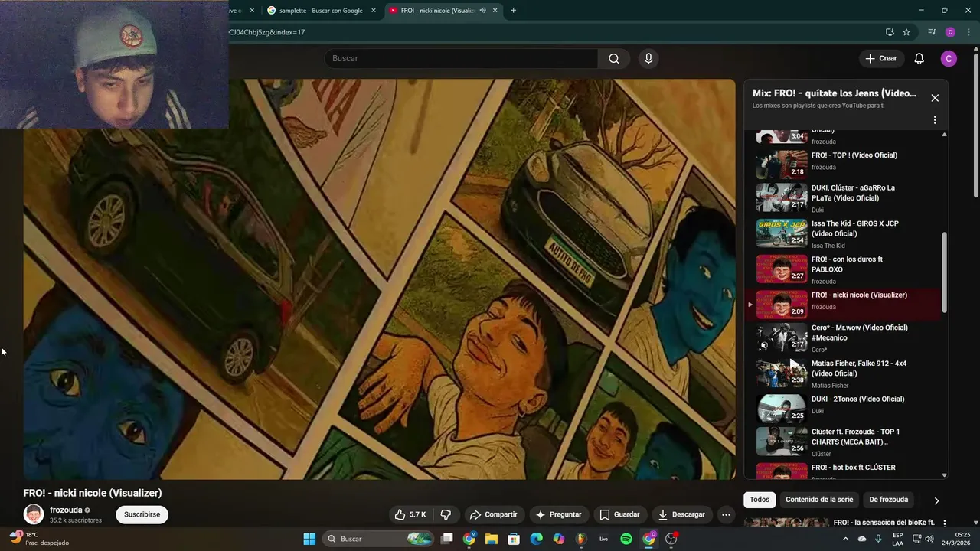Open File Explorer from the taskbar
980x551 pixels.
[492, 539]
